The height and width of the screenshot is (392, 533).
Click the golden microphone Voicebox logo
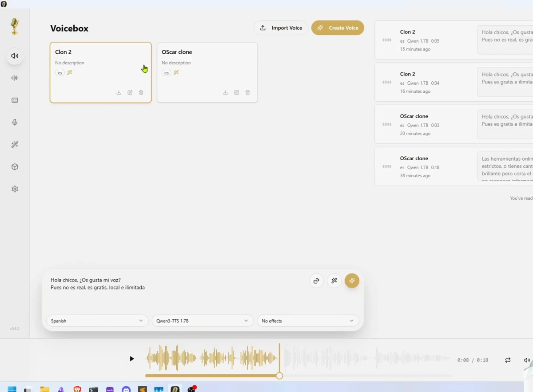(x=15, y=27)
